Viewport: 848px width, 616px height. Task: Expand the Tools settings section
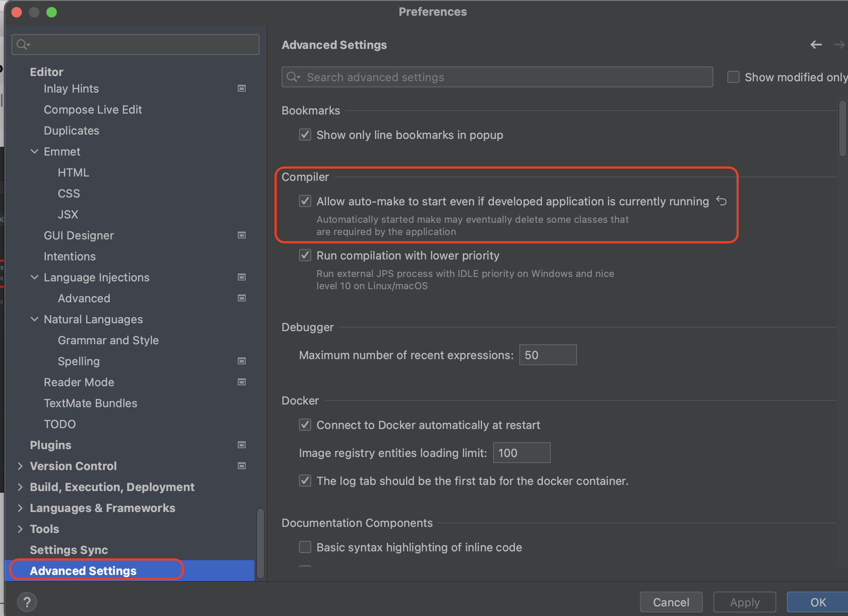coord(20,529)
